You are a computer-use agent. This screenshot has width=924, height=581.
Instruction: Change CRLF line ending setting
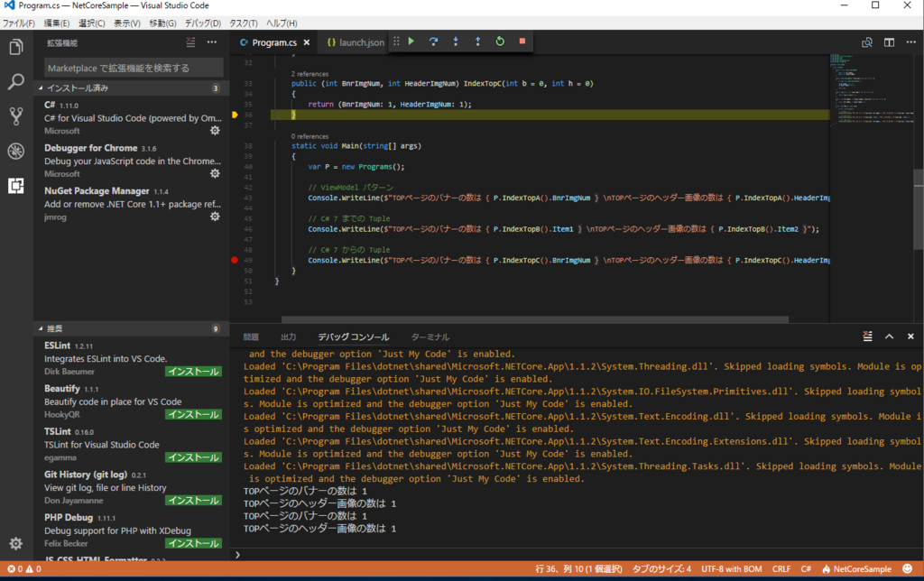781,568
